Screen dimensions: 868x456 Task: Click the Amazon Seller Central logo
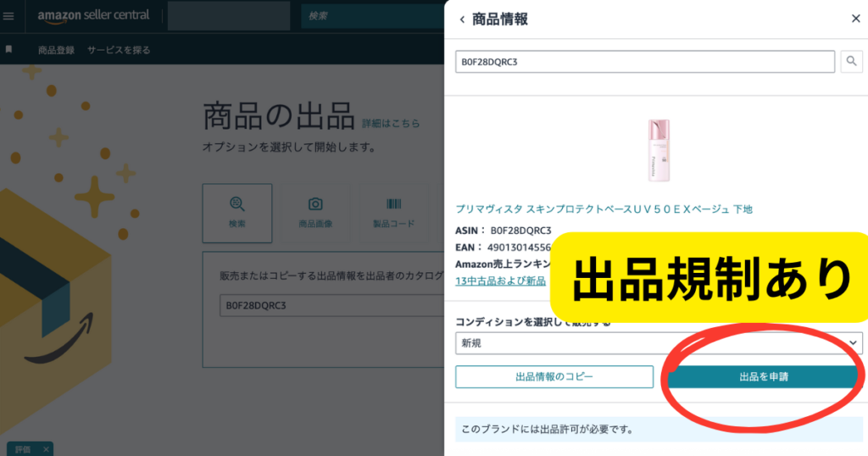click(x=93, y=15)
